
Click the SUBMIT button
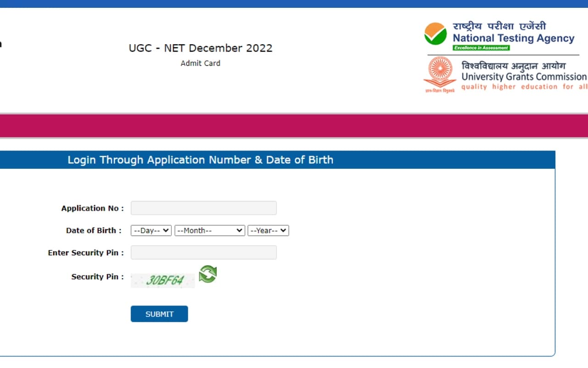pyautogui.click(x=159, y=314)
